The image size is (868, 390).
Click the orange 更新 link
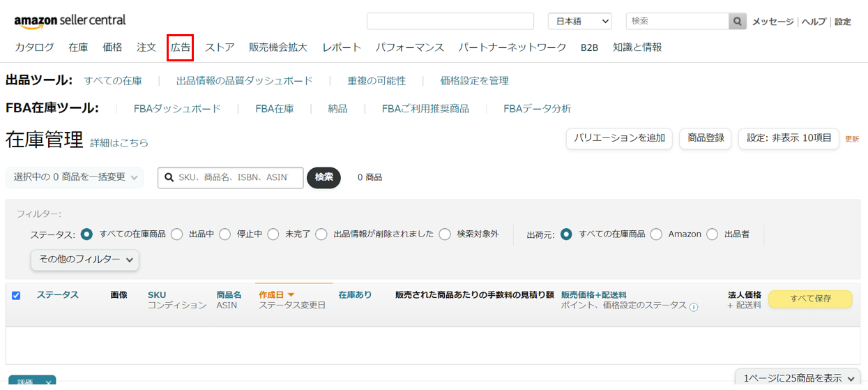852,139
